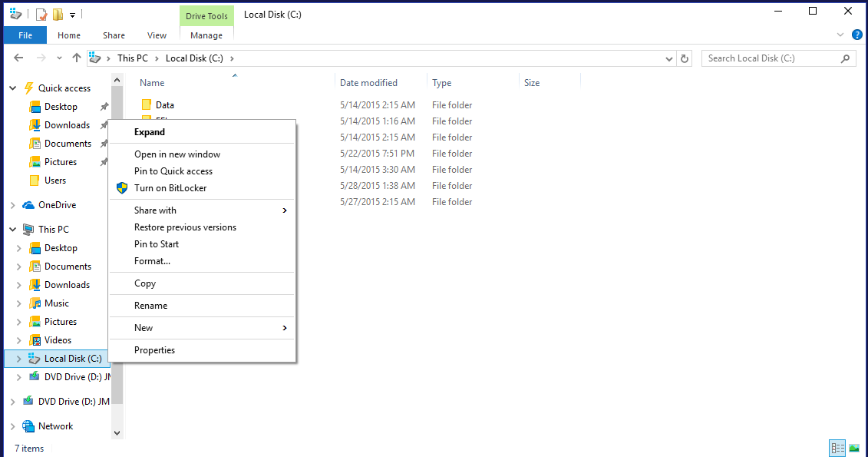Viewport: 868px width, 457px height.
Task: Open the recent locations dropdown arrow
Action: point(59,58)
